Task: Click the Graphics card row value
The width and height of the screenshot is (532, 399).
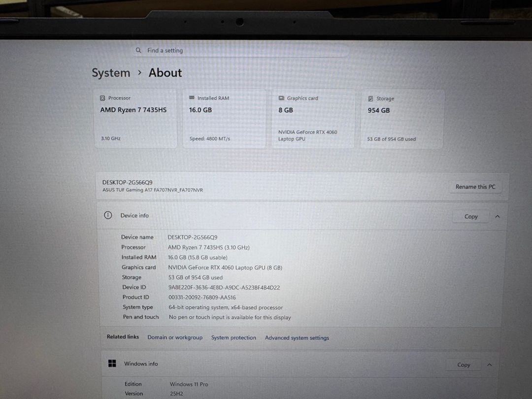Action: pos(225,267)
